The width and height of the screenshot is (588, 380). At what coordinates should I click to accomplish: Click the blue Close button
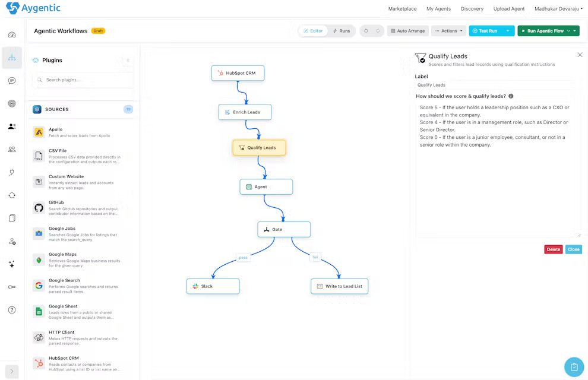click(x=573, y=249)
